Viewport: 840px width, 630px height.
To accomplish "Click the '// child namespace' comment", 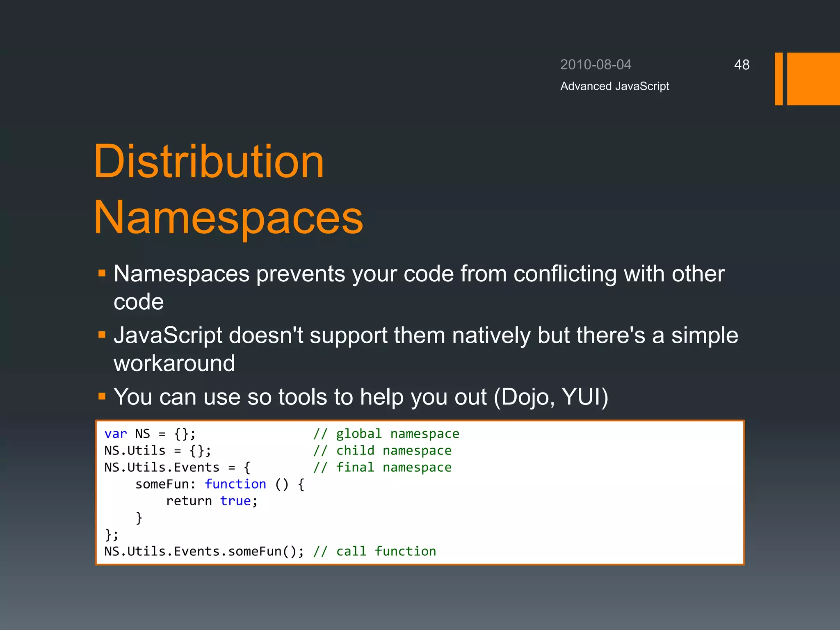I will [x=382, y=451].
